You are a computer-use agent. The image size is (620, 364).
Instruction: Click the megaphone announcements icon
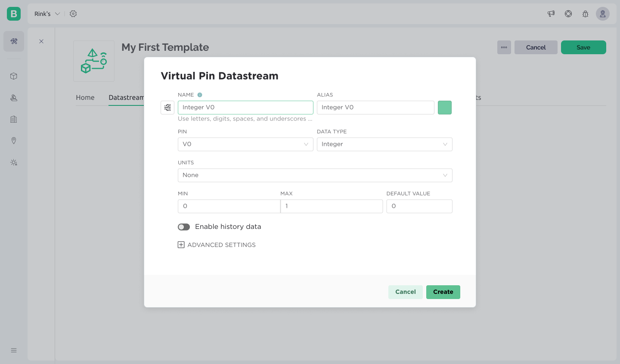point(551,14)
